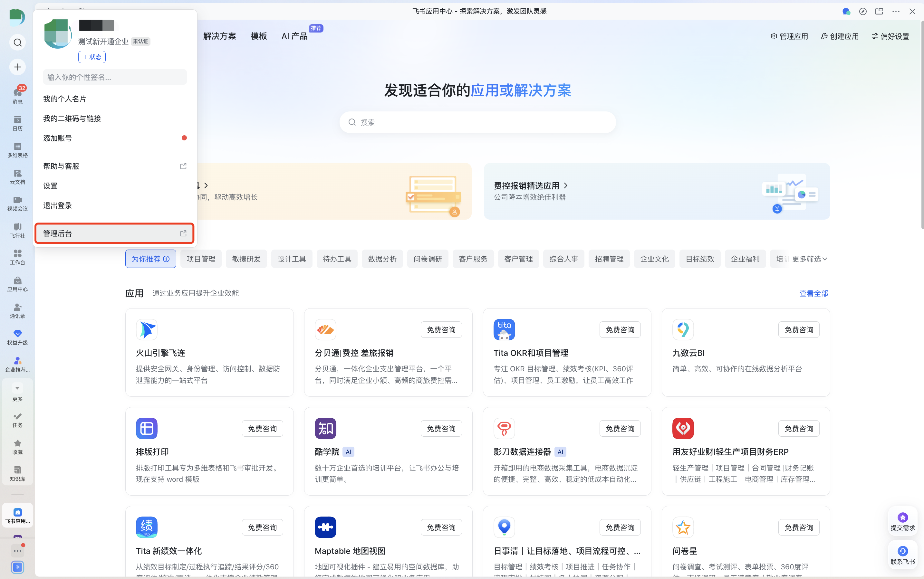Select 目标绩效 category filter
Image resolution: width=924 pixels, height=579 pixels.
tap(700, 259)
